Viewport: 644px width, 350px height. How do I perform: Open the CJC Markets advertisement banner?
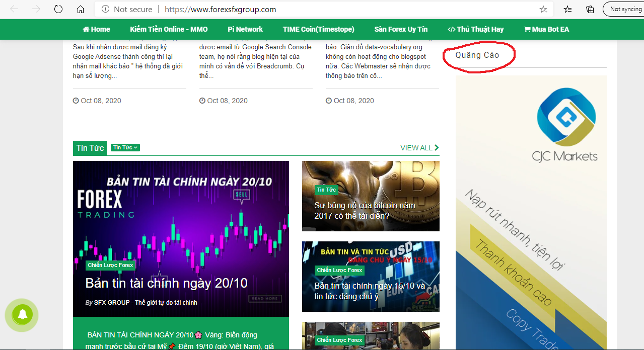531,213
